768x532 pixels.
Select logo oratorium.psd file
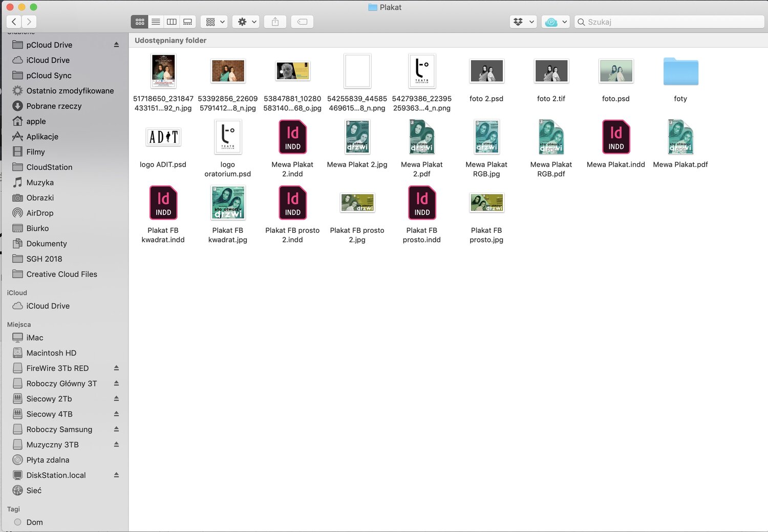click(x=228, y=137)
